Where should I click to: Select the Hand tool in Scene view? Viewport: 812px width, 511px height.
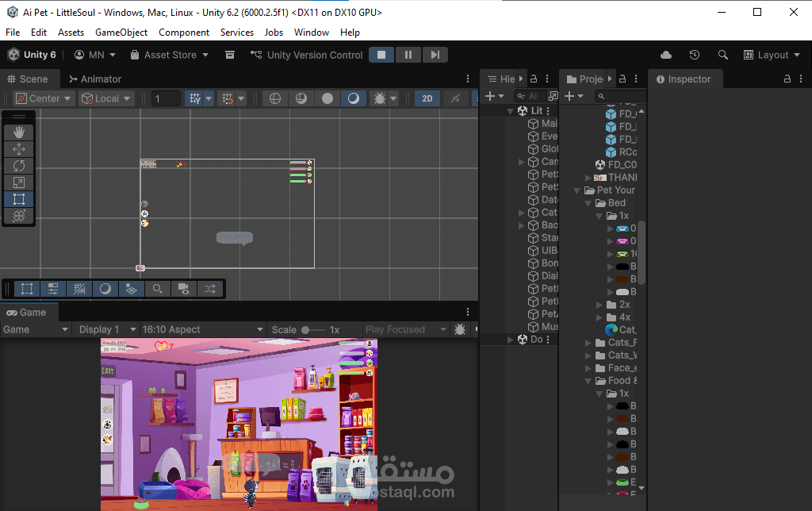[19, 133]
